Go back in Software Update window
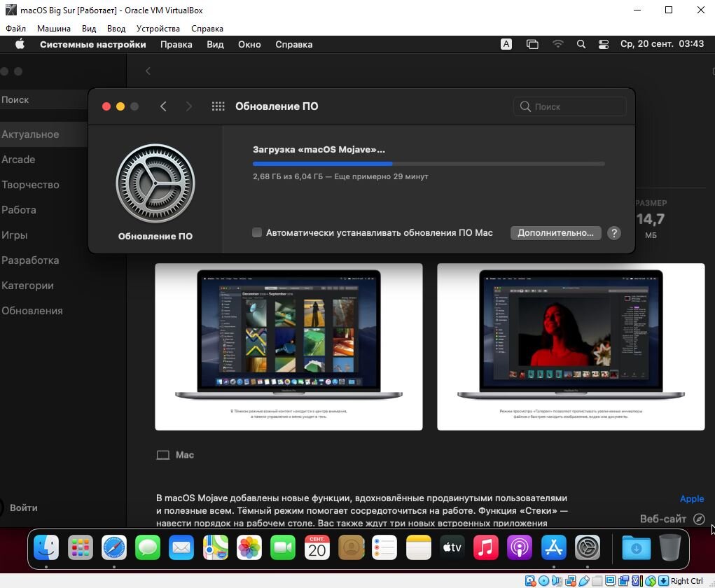Viewport: 715px width, 588px height. pyautogui.click(x=163, y=106)
